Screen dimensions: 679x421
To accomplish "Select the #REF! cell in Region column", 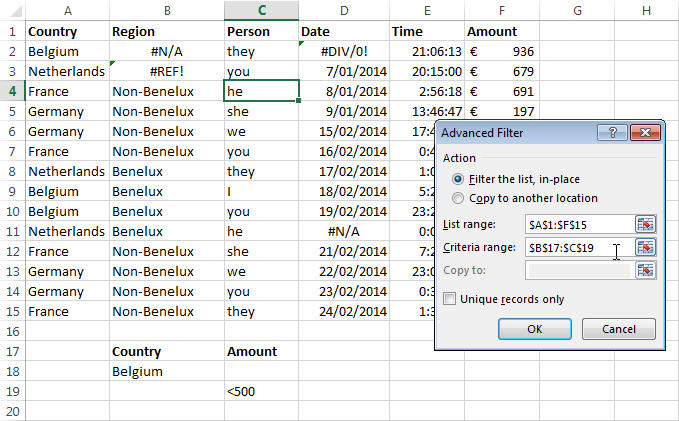I will 167,71.
